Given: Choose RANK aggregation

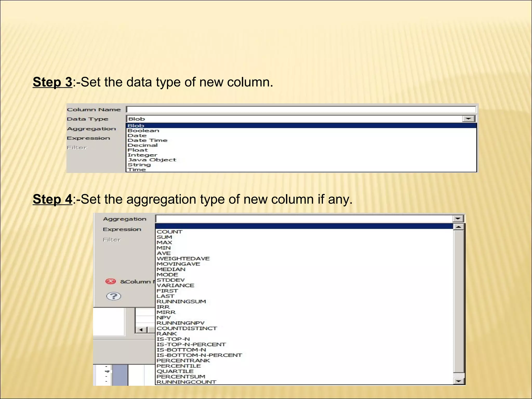Looking at the screenshot, I should pyautogui.click(x=304, y=334).
